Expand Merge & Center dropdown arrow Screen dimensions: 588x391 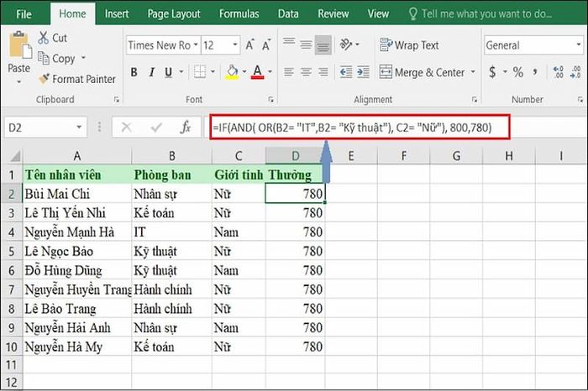(x=473, y=72)
